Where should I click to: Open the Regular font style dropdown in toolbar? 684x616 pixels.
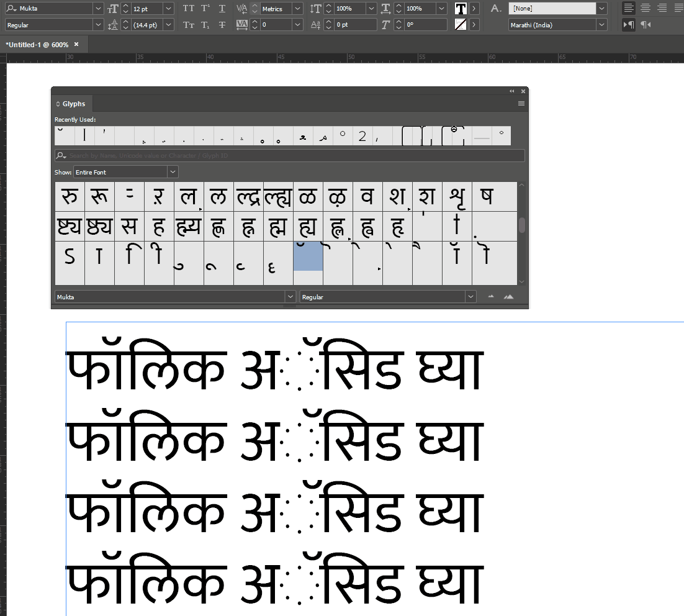coord(98,25)
